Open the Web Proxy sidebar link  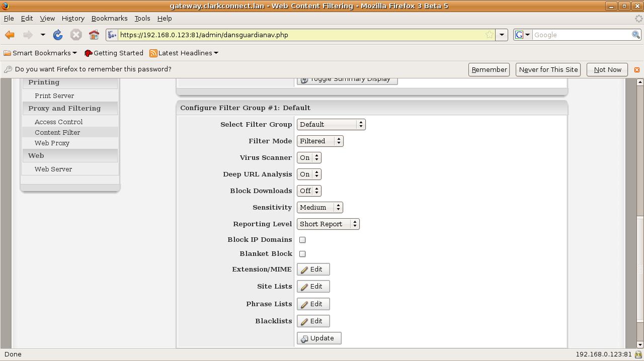coord(52,143)
